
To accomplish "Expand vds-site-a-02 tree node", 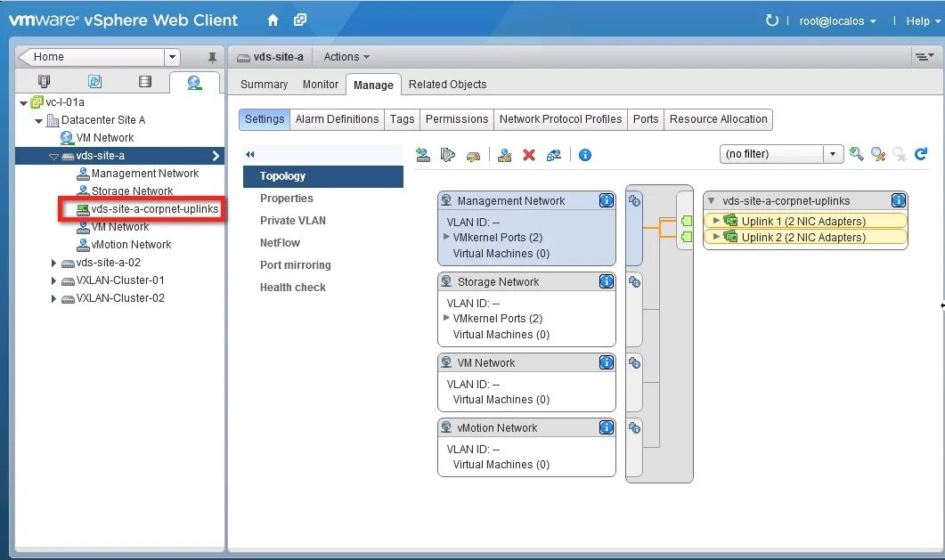I will point(53,264).
